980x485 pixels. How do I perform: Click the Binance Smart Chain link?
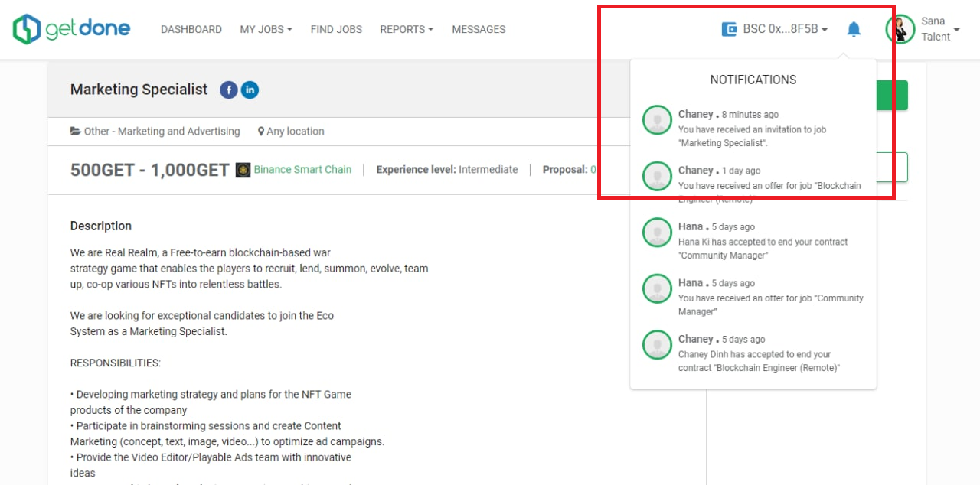[x=302, y=170]
